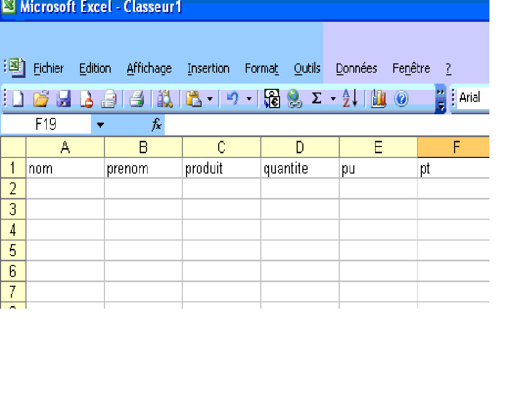Select highlighted column F header

point(454,147)
